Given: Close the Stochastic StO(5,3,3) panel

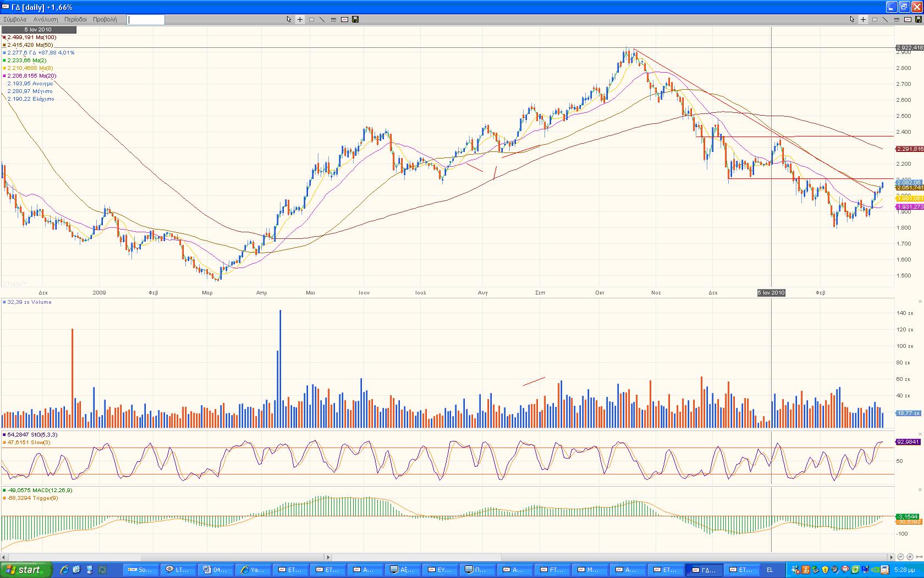Looking at the screenshot, I should 920,434.
